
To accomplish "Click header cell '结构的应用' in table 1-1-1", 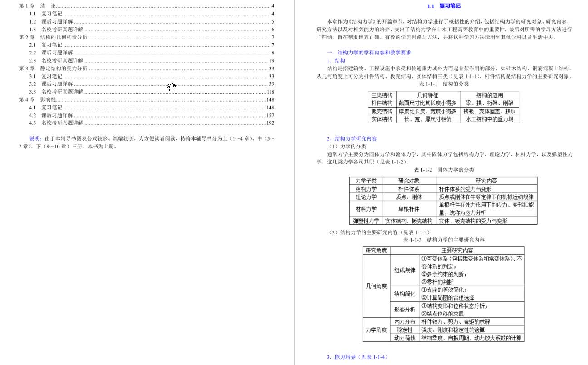I will click(x=489, y=95).
